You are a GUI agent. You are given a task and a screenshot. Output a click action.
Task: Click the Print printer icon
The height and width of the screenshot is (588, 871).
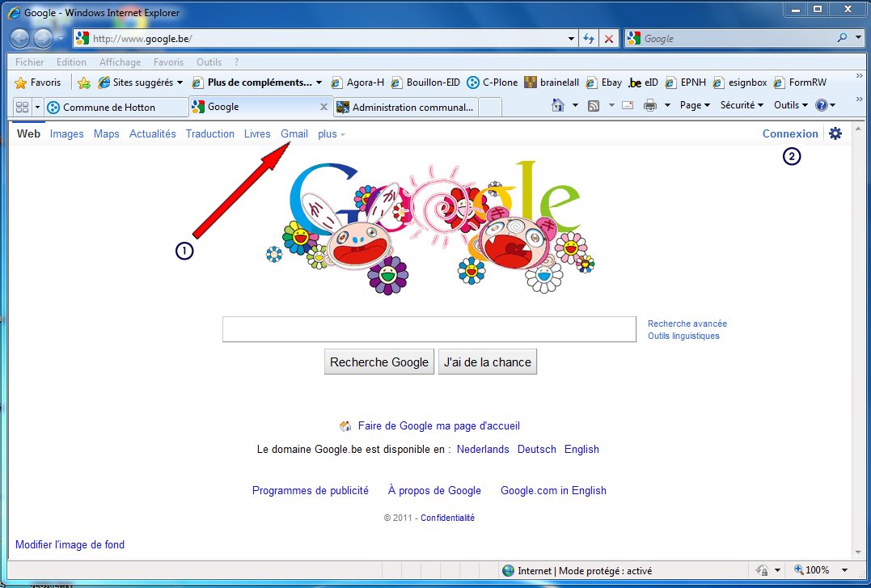(x=650, y=105)
